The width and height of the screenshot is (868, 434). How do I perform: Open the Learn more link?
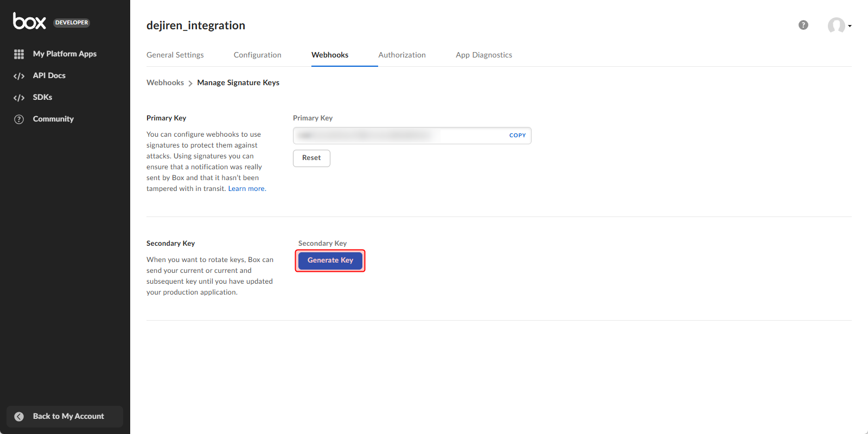[x=246, y=189]
